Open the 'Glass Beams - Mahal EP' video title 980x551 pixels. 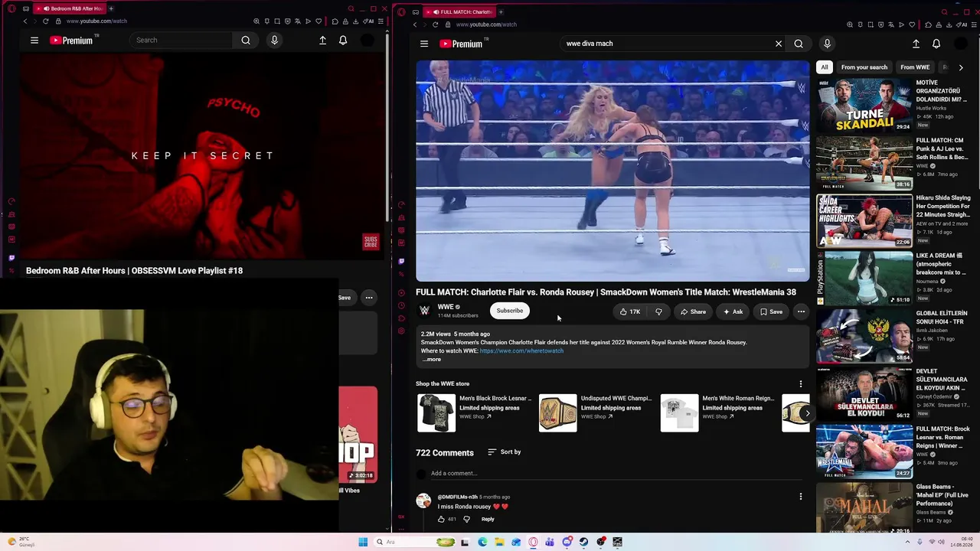tap(943, 495)
